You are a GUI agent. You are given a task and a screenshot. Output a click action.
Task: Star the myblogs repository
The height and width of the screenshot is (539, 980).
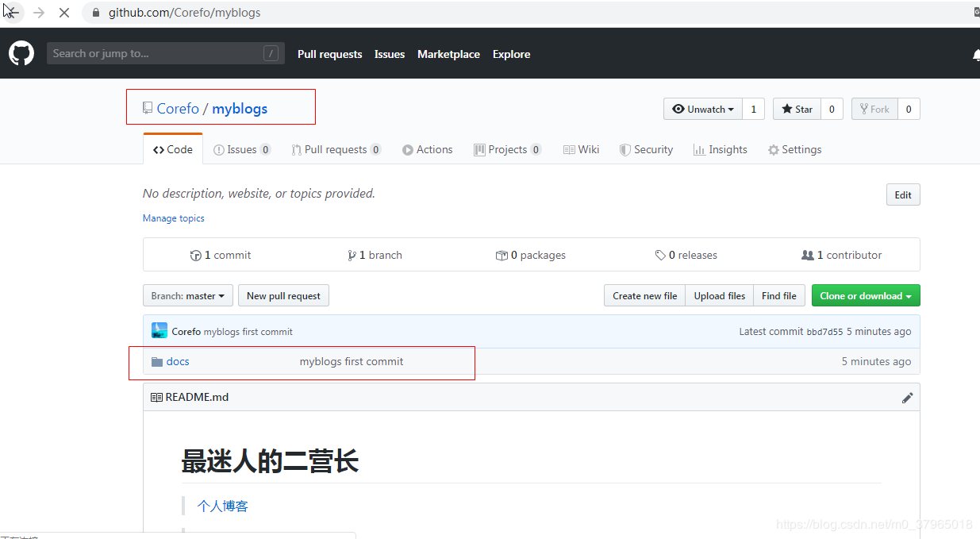[797, 109]
